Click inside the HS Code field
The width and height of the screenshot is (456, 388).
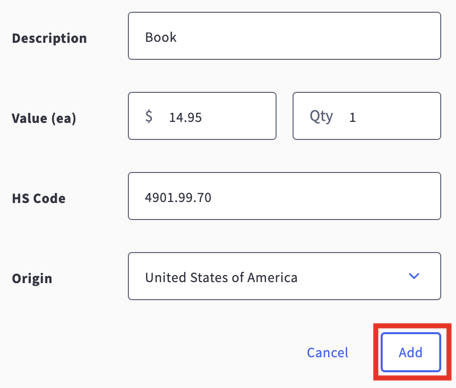284,196
